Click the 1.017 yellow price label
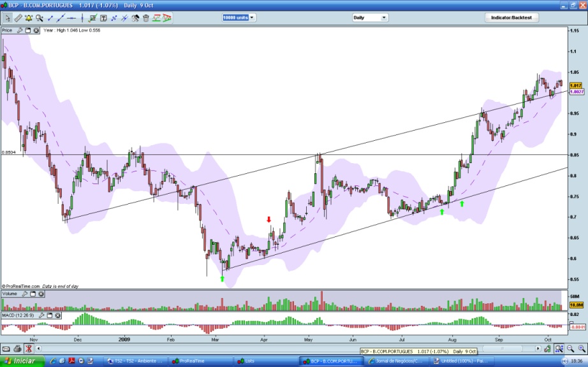Viewport: 588px width, 367px height. coord(576,86)
